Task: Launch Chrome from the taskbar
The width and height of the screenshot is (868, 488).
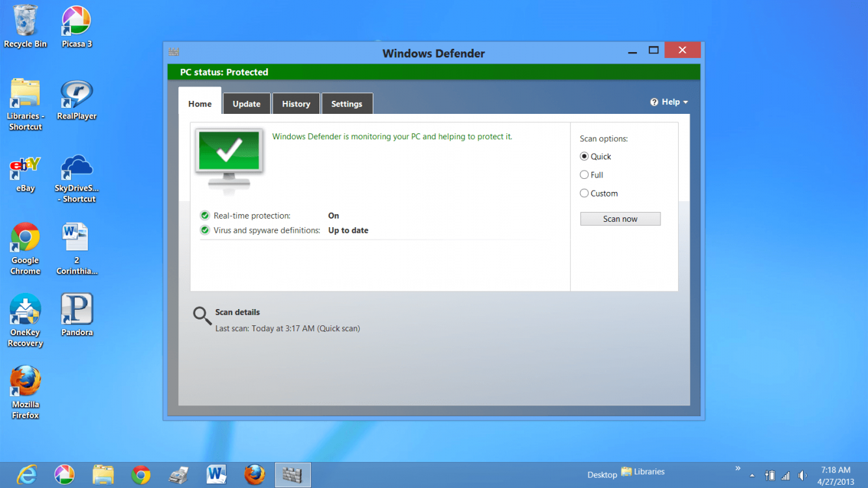Action: pos(141,475)
